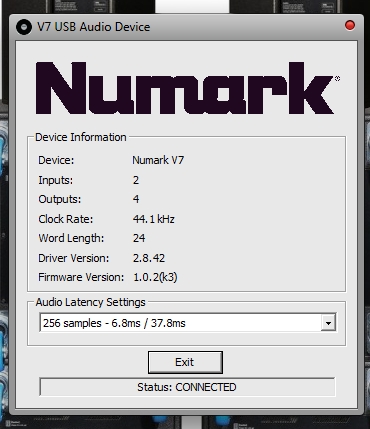
Task: Click the vinyl record icon in title bar
Action: [x=24, y=27]
